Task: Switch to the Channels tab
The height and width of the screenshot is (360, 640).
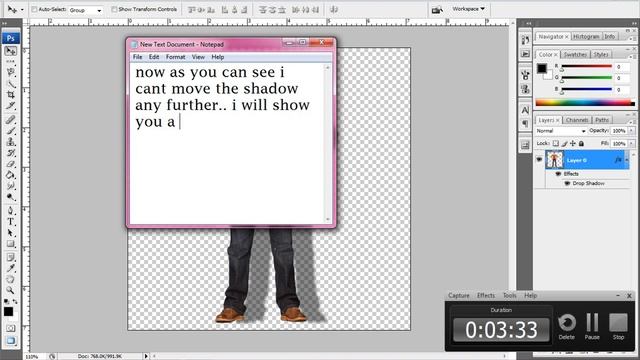Action: (x=577, y=120)
